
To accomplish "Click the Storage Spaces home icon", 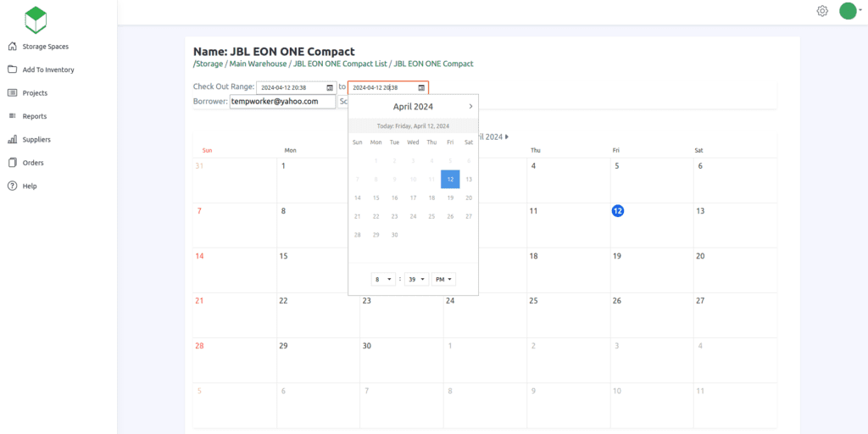I will point(13,47).
